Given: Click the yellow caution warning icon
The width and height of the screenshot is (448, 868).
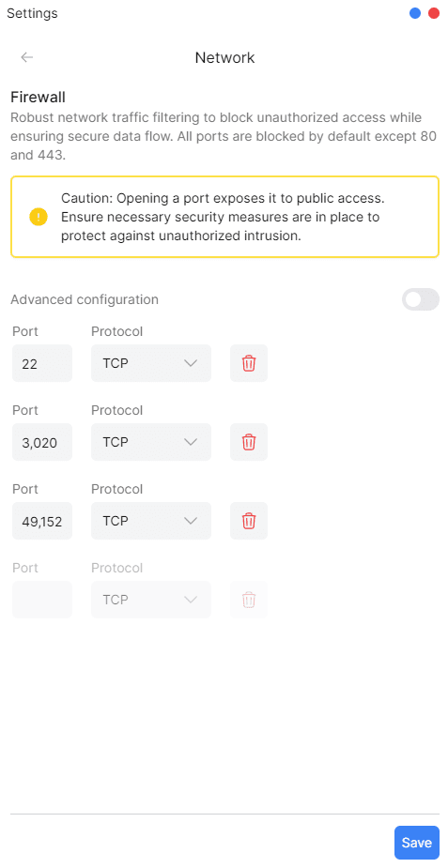Looking at the screenshot, I should click(x=39, y=217).
